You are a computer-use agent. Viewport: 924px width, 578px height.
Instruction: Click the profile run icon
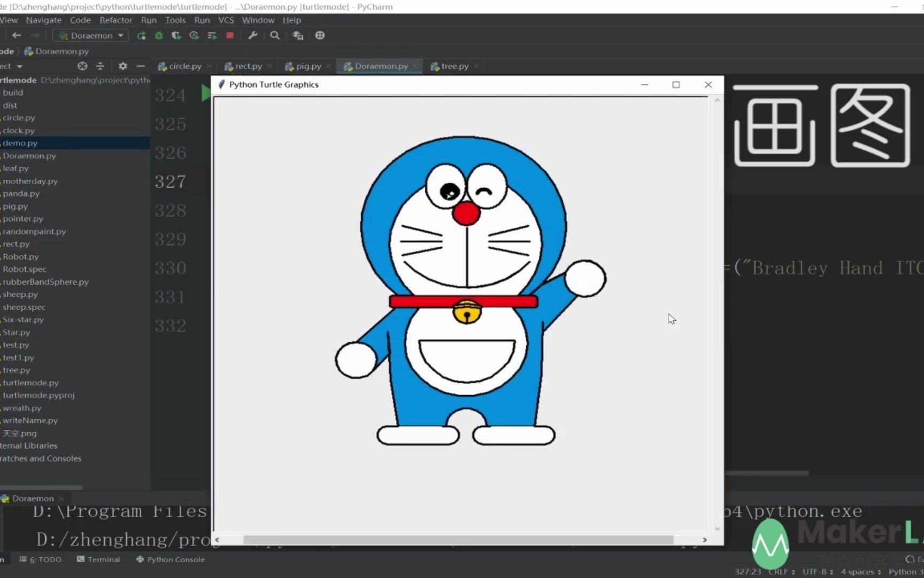tap(194, 35)
